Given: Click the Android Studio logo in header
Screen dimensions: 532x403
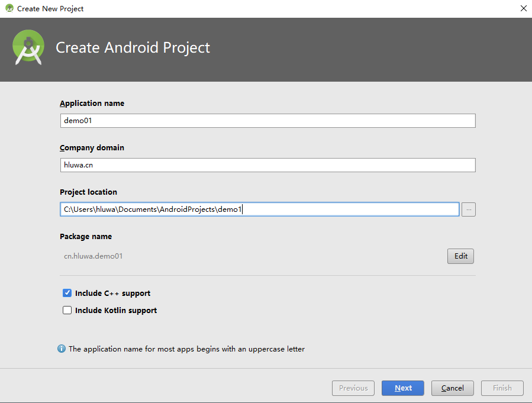Looking at the screenshot, I should [x=28, y=47].
